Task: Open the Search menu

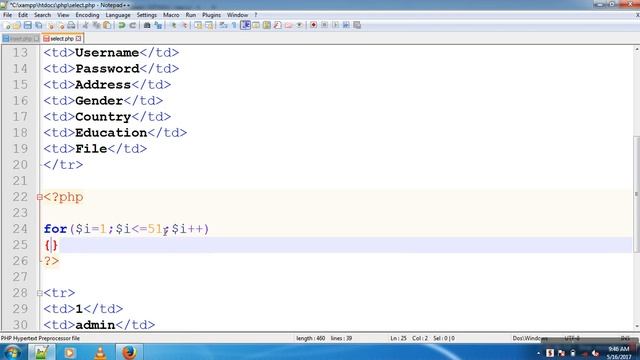Action: coord(42,15)
